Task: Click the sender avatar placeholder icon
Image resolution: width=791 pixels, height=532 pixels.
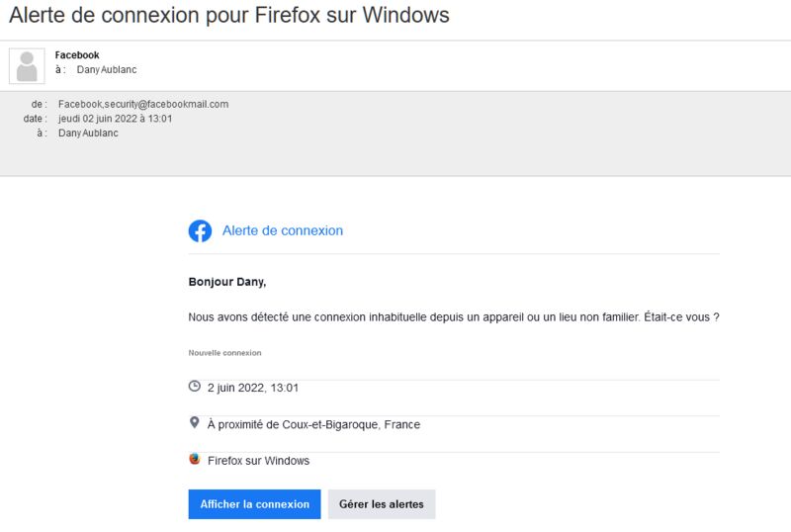Action: click(27, 66)
